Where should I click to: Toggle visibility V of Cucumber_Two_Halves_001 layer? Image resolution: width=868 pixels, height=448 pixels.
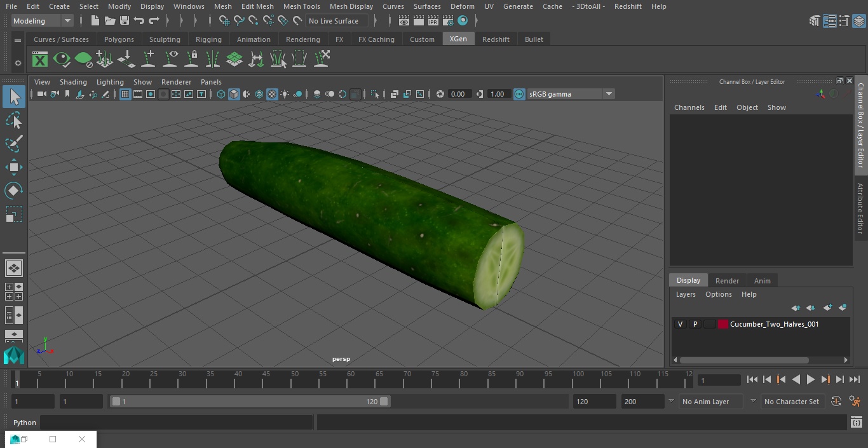coord(681,324)
